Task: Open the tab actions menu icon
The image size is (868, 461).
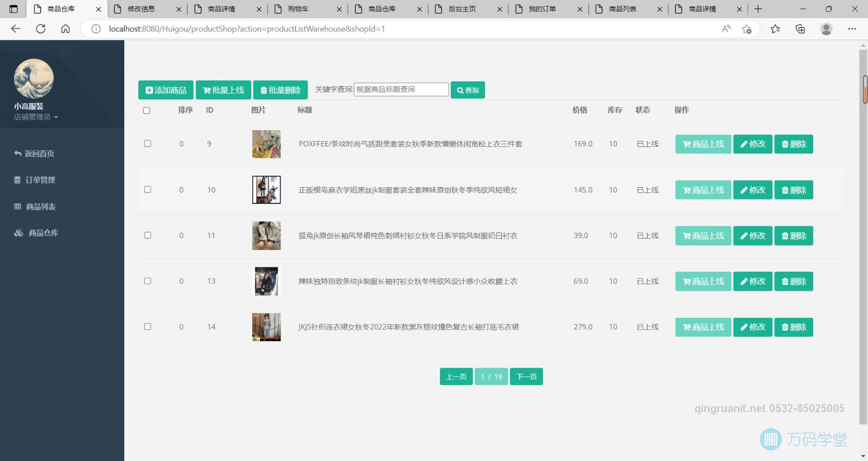Action: pos(14,9)
